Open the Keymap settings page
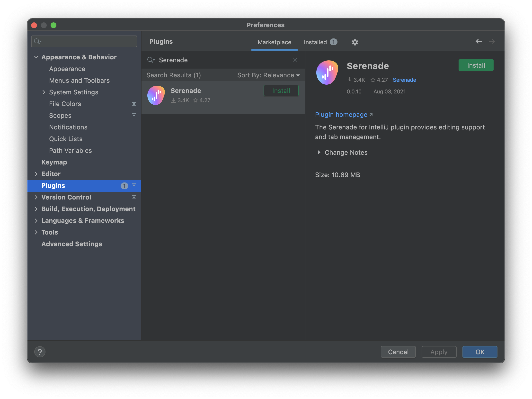Screen dimensions: 532x399 point(54,162)
